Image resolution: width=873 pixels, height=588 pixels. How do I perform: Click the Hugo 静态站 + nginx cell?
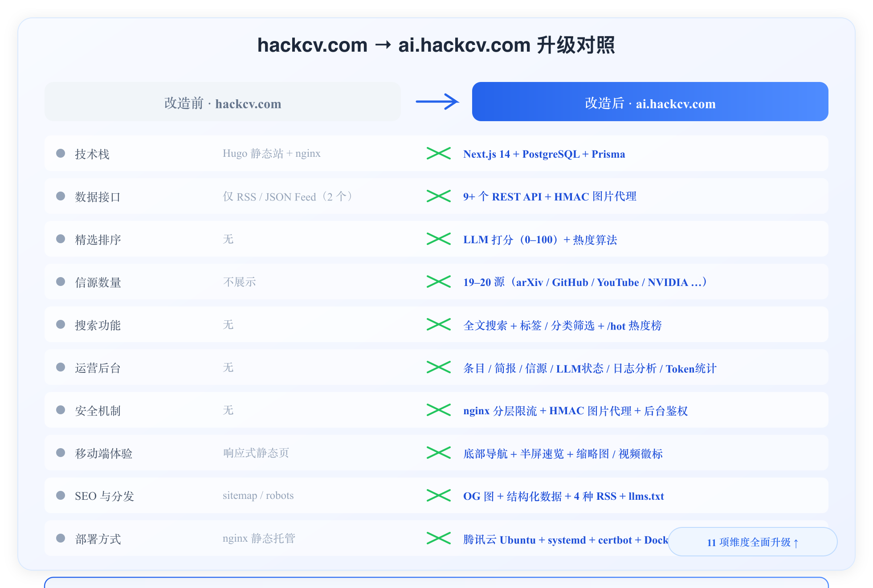(272, 153)
